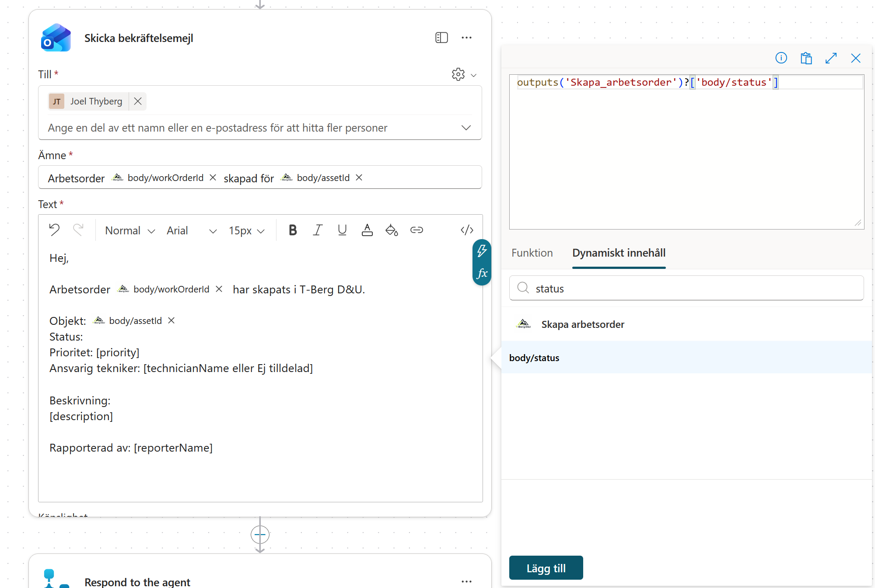
Task: Click the paste clipboard icon
Action: 806,58
